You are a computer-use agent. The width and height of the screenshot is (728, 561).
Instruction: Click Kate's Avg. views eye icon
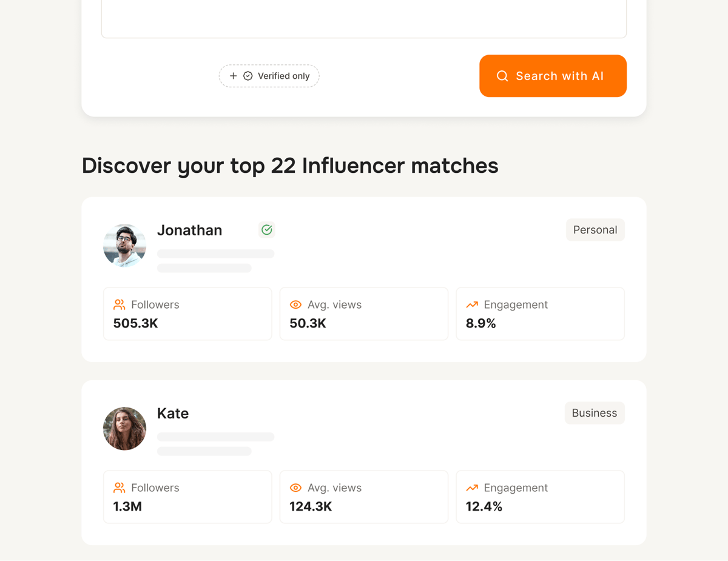pos(295,488)
